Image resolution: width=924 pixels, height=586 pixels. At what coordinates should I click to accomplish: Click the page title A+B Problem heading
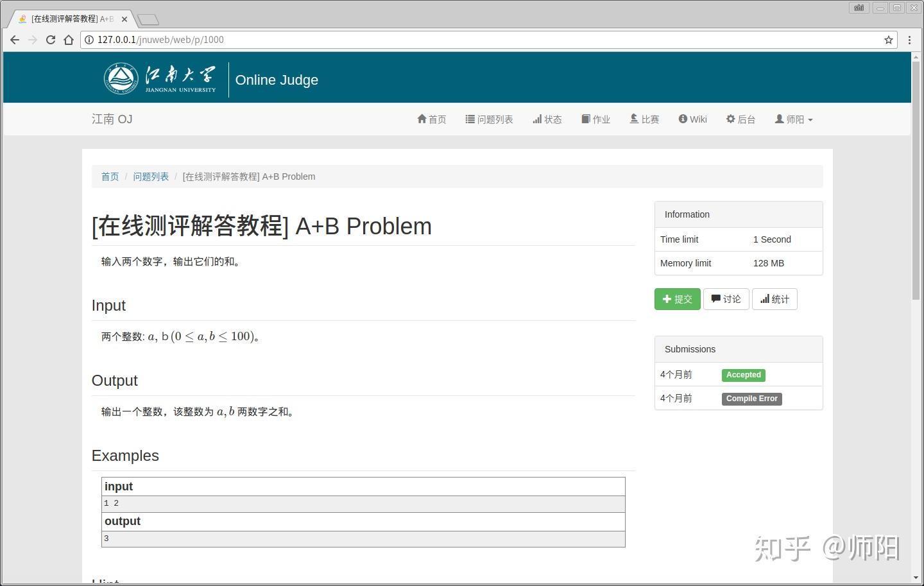pyautogui.click(x=262, y=227)
